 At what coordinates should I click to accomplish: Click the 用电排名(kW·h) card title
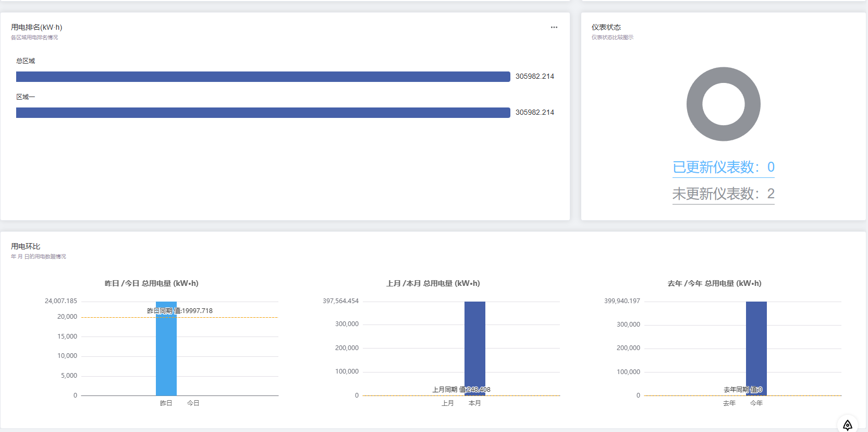tap(36, 27)
